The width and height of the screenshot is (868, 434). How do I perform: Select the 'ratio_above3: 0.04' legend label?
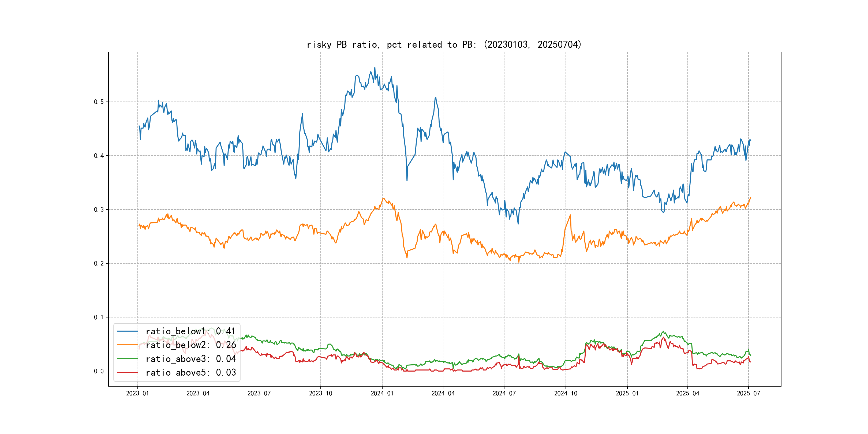[x=190, y=359]
